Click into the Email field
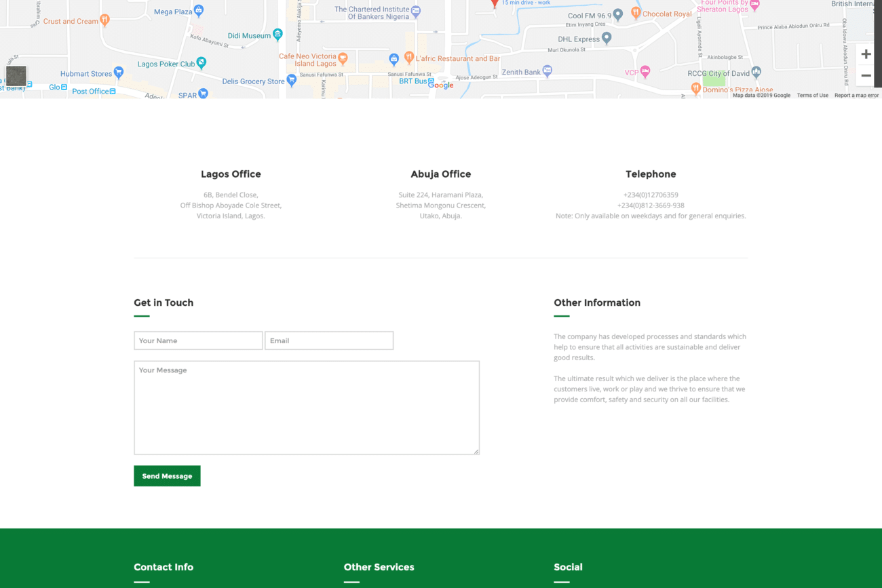 329,340
